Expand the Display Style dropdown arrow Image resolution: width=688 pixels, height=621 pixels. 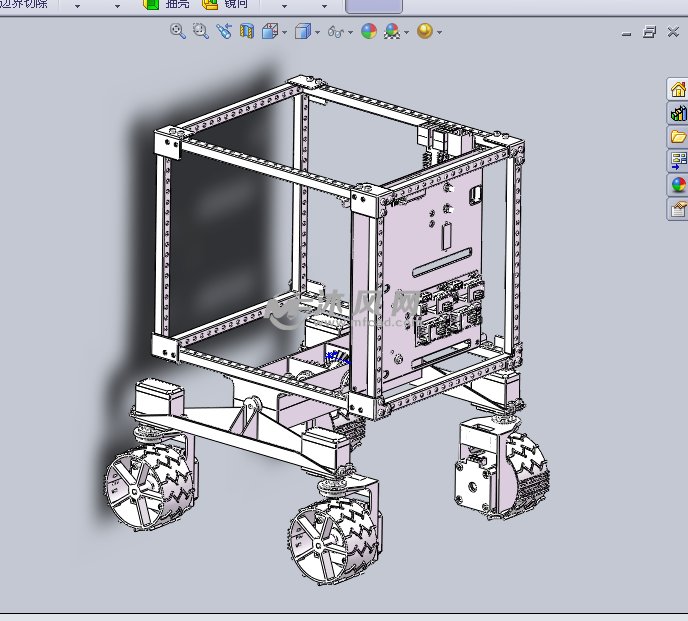[x=318, y=32]
